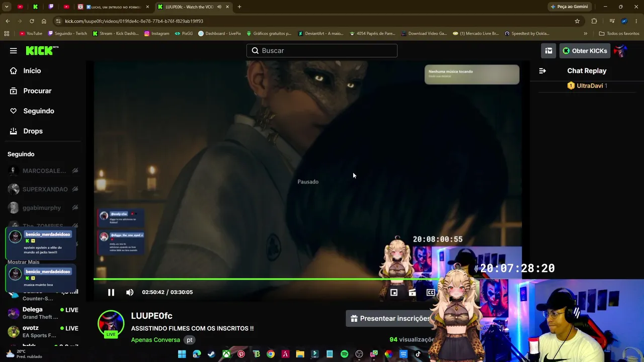Viewport: 644px width, 362px height.
Task: Open Speedtest by Ookla bookmark
Action: coord(527,34)
